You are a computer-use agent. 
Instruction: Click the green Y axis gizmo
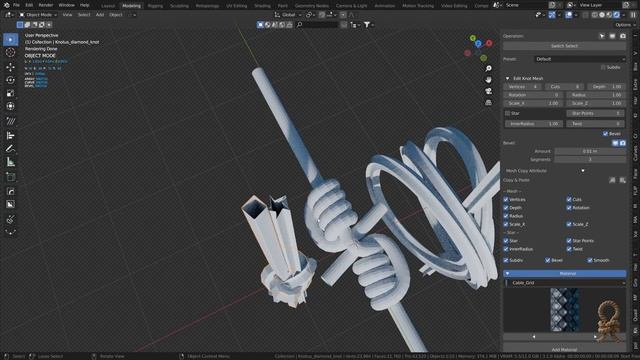(473, 38)
